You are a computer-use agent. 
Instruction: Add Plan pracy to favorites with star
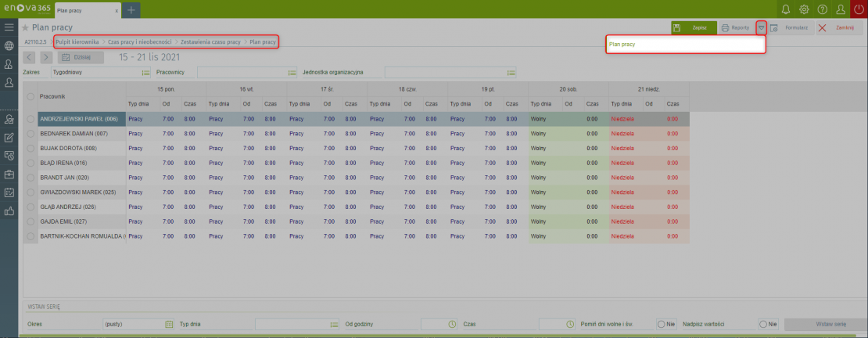(25, 27)
